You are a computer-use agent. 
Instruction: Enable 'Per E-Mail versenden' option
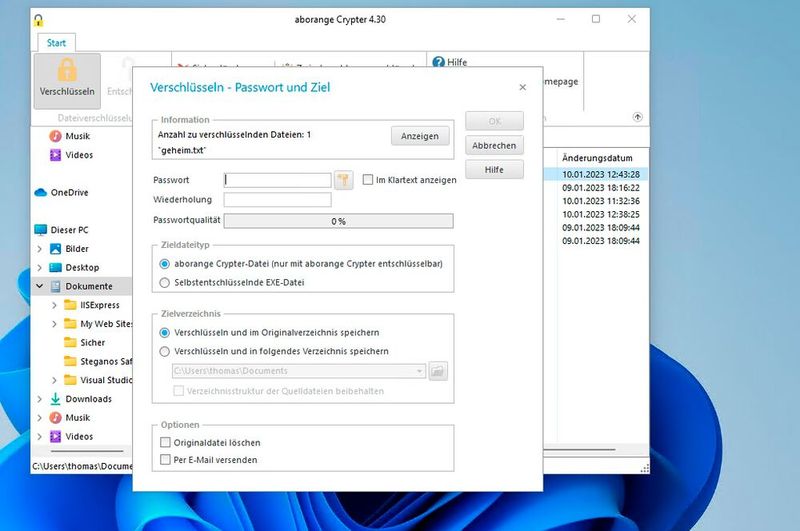point(166,460)
